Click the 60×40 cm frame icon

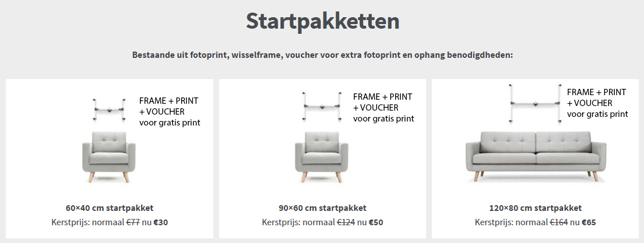click(x=110, y=109)
